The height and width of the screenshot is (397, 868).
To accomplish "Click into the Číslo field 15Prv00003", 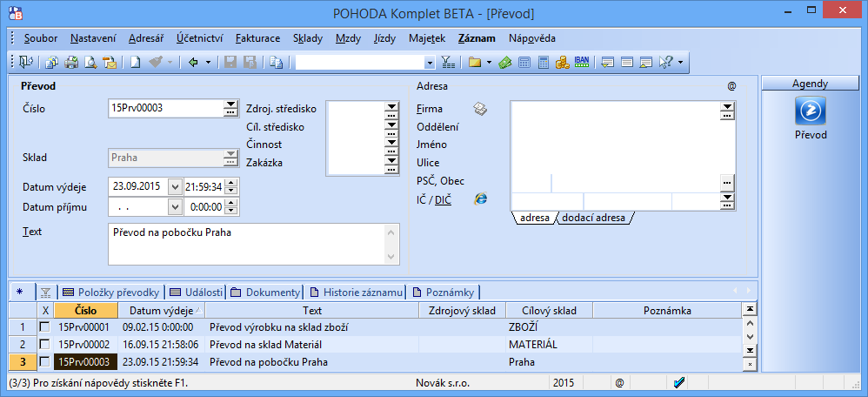I will pyautogui.click(x=165, y=109).
